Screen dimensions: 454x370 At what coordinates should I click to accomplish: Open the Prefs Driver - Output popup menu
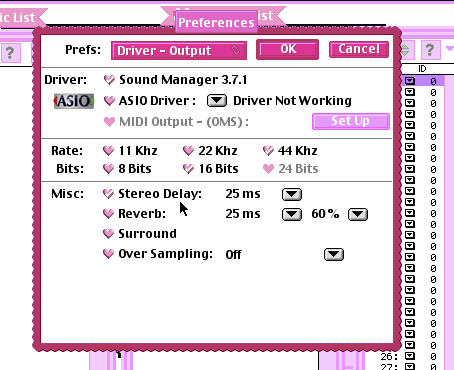[179, 51]
